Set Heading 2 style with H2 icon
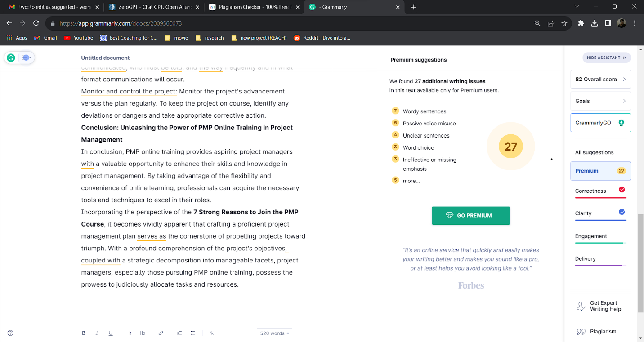The height and width of the screenshot is (342, 644). point(143,333)
